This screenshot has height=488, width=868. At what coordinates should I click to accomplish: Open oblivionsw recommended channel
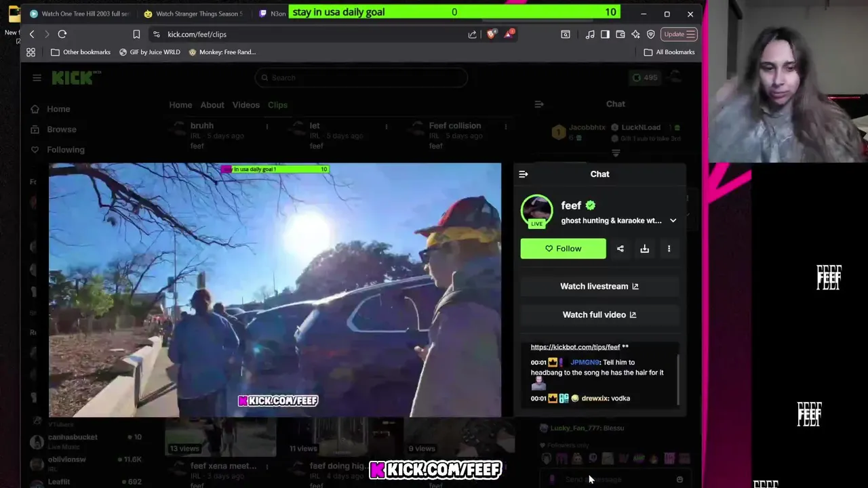[85, 463]
